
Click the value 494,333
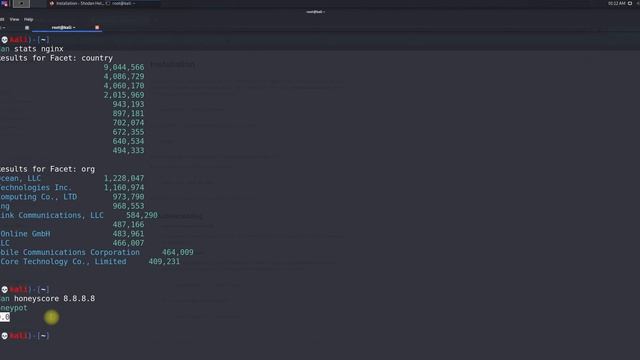(x=128, y=151)
